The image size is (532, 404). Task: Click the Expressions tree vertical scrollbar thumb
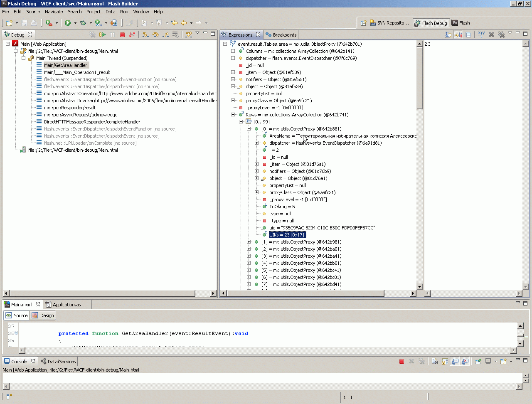(x=419, y=78)
